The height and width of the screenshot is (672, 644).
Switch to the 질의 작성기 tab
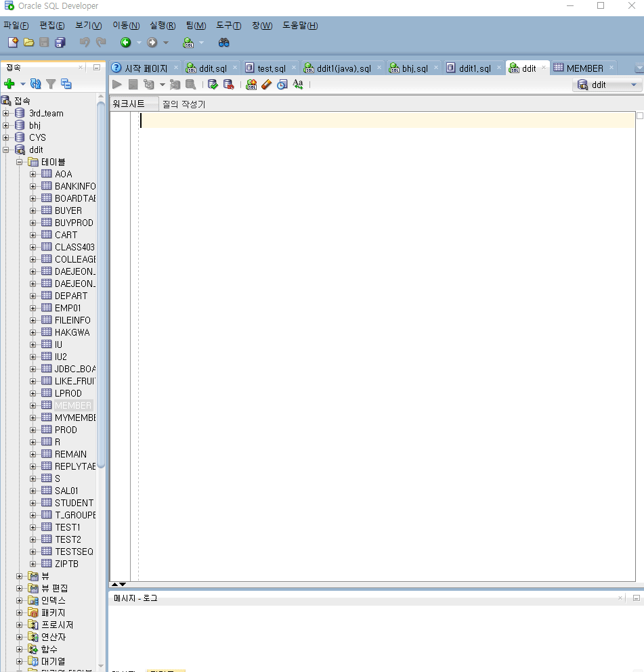[x=184, y=104]
